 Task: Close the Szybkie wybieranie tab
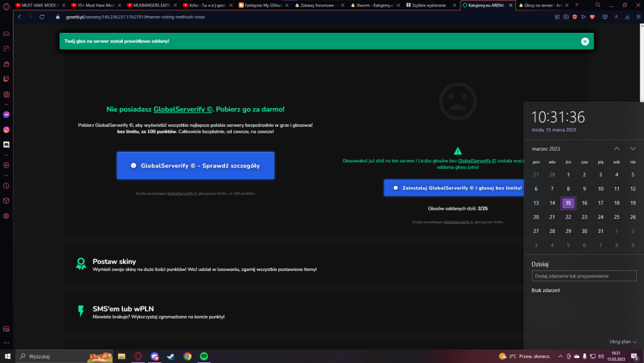coord(454,5)
